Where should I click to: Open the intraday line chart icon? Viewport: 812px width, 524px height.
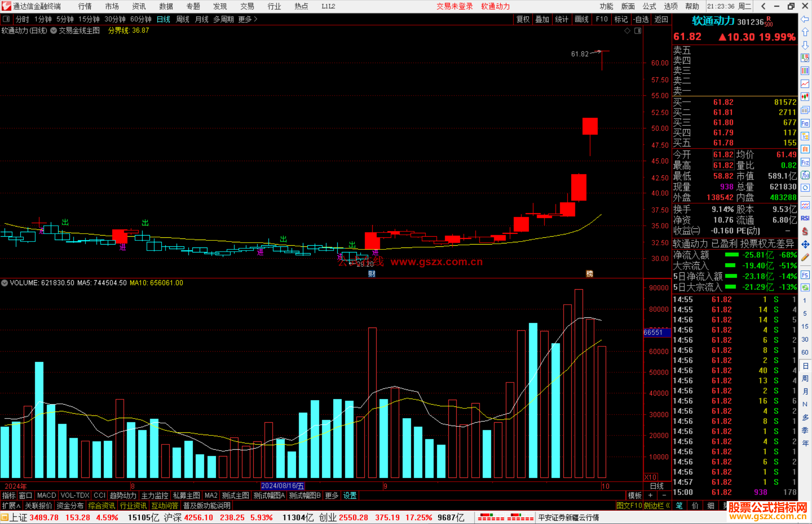coord(805,84)
